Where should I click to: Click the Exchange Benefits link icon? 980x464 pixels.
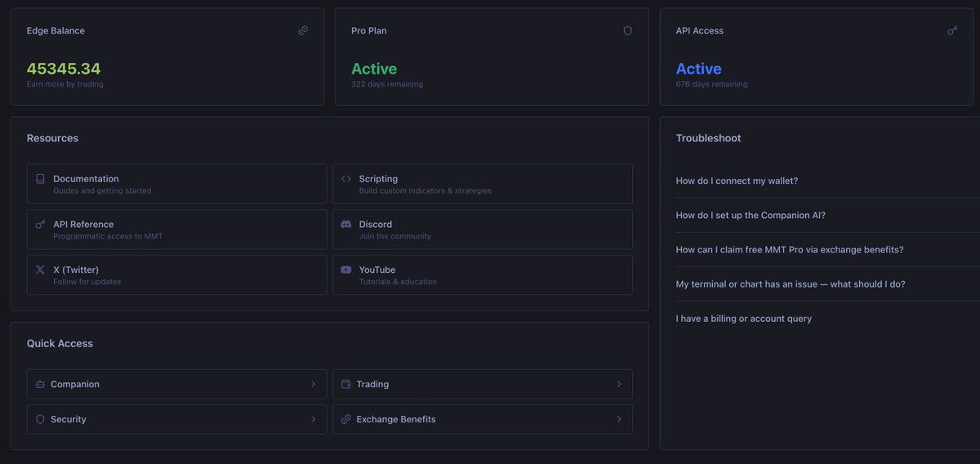(x=346, y=419)
